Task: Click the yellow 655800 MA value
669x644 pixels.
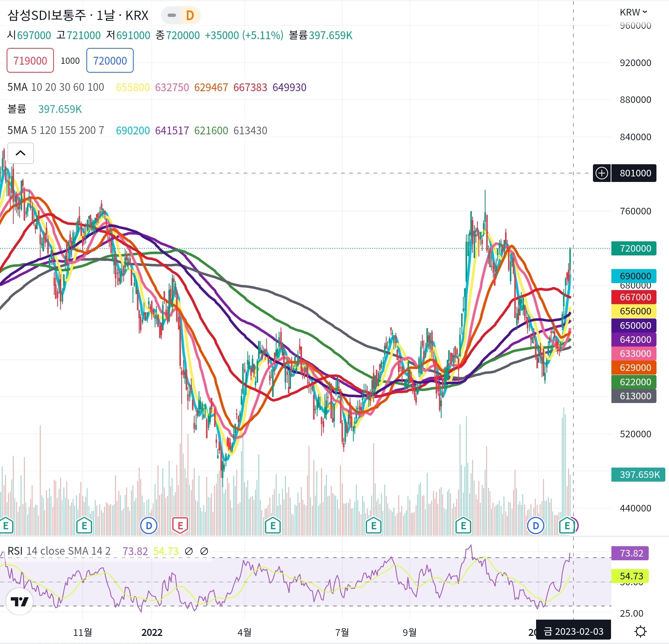Action: (133, 87)
